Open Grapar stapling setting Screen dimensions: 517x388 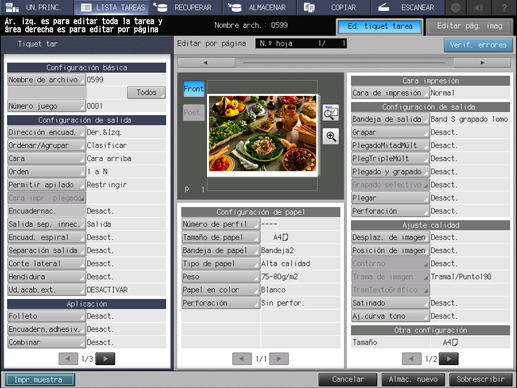coord(390,132)
